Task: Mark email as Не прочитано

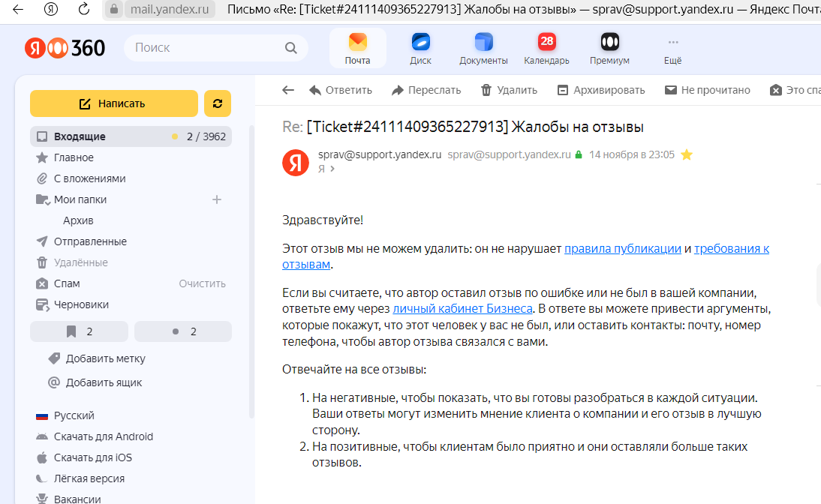Action: [708, 90]
